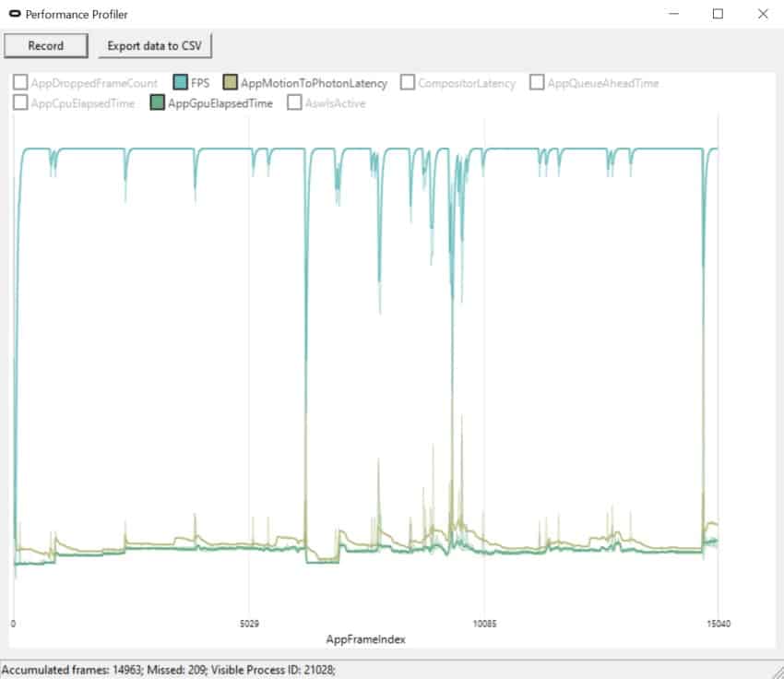This screenshot has height=679, width=784.
Task: Click the 0 axis tick label
Action: pos(13,624)
